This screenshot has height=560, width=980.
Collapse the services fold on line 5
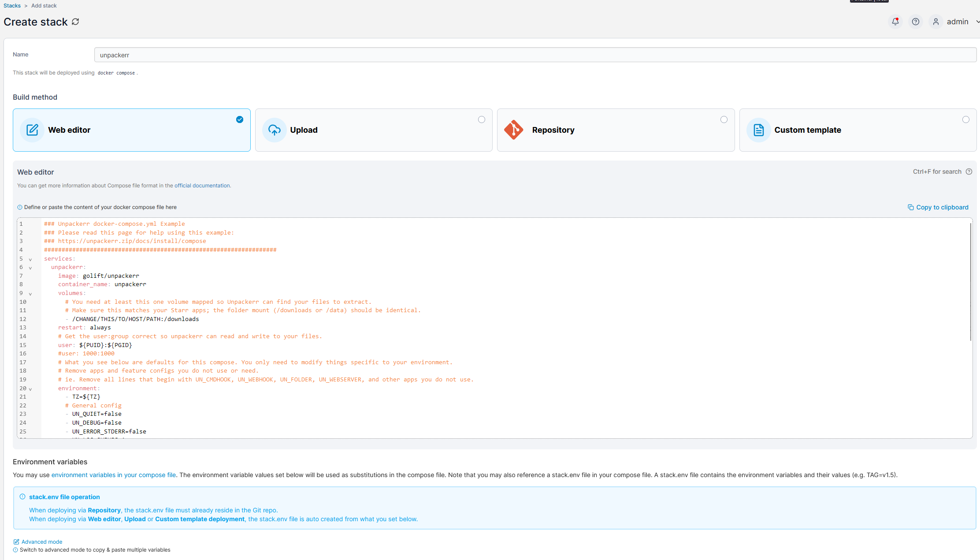30,259
